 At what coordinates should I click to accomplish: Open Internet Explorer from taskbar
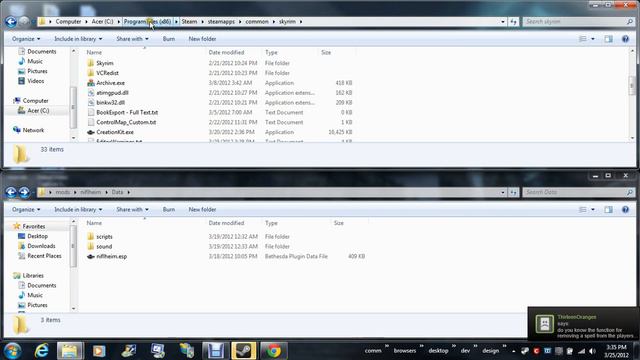coord(42,351)
